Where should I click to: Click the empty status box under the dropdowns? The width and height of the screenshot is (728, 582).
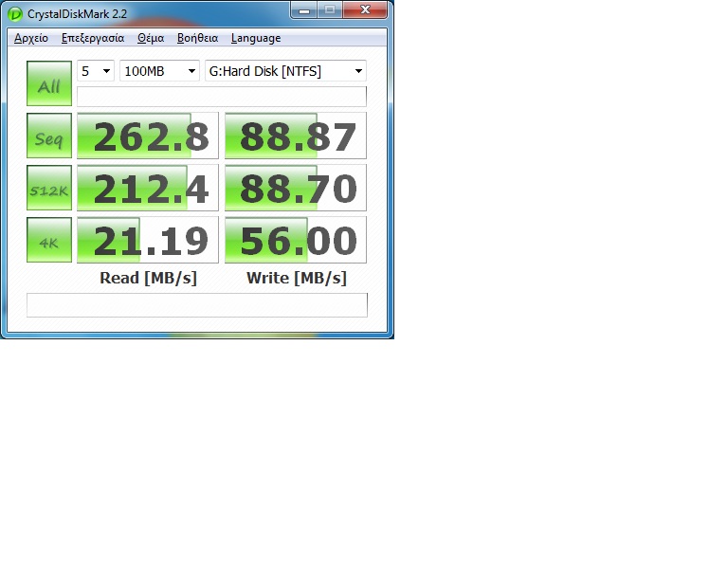pos(222,97)
